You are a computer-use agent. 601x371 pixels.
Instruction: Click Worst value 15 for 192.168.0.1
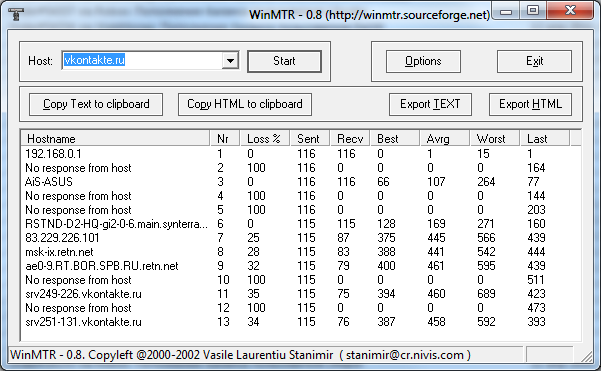[483, 154]
